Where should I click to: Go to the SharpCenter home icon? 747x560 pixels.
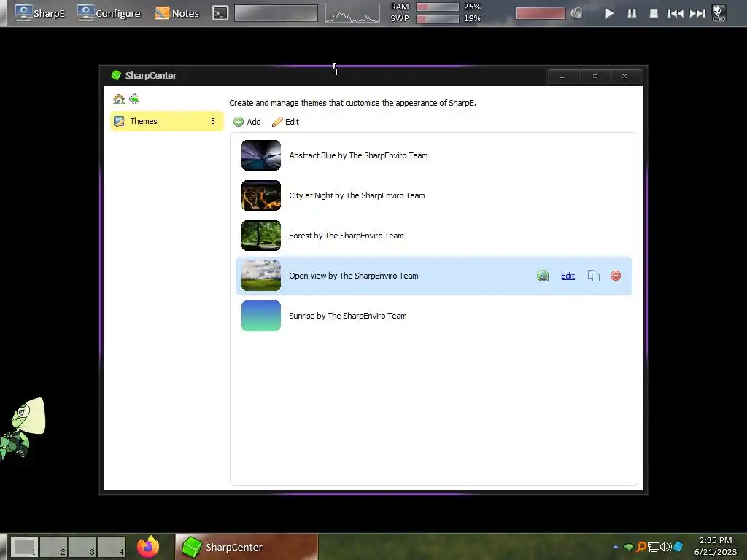(119, 99)
